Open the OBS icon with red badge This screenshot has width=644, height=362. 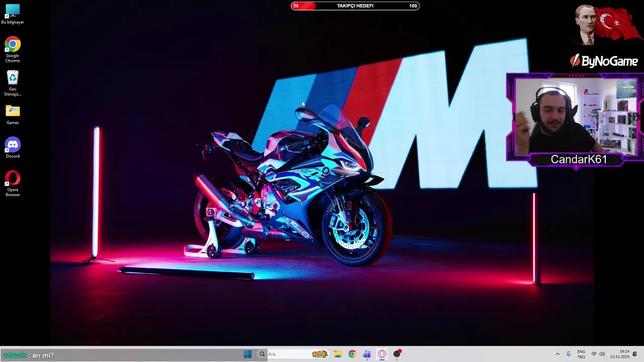click(397, 354)
